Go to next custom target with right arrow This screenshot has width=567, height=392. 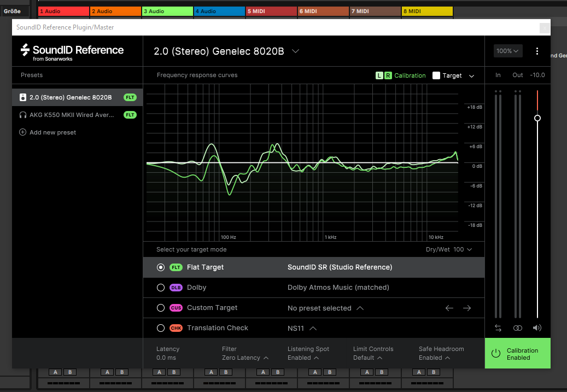(x=467, y=308)
